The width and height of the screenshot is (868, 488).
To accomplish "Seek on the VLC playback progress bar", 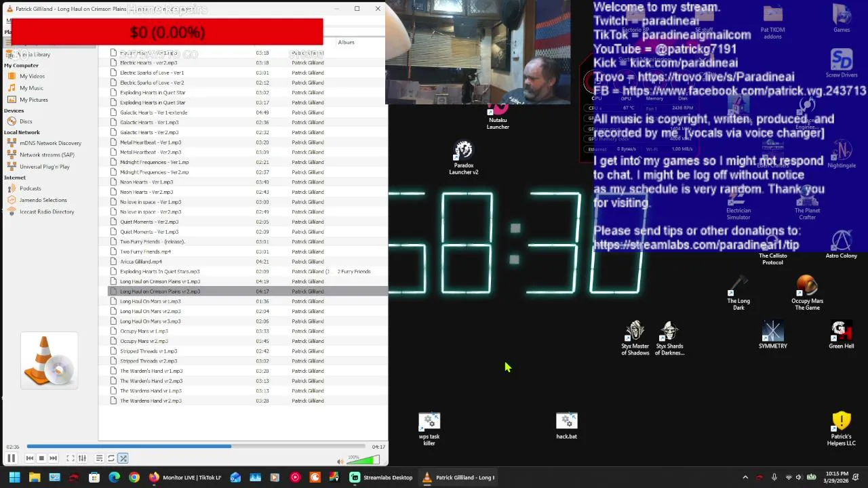I will pyautogui.click(x=196, y=447).
